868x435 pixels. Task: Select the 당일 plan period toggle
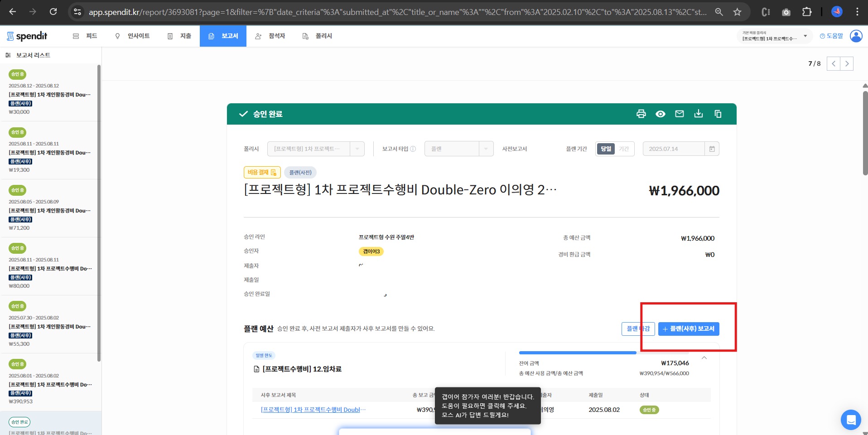pyautogui.click(x=606, y=149)
